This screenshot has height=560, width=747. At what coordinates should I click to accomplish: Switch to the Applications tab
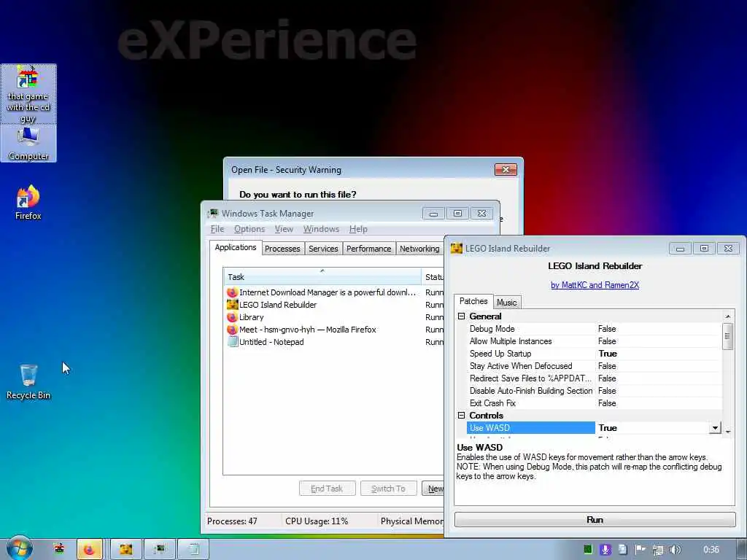(236, 248)
